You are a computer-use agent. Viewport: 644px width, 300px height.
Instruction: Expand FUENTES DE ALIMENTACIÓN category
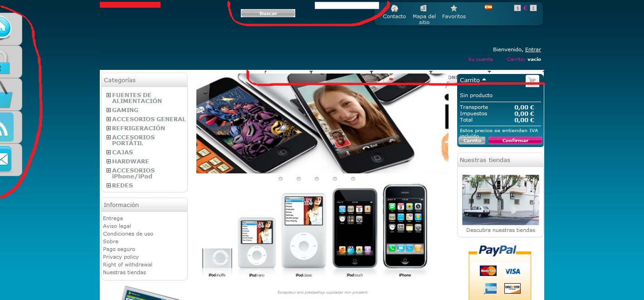(x=108, y=95)
